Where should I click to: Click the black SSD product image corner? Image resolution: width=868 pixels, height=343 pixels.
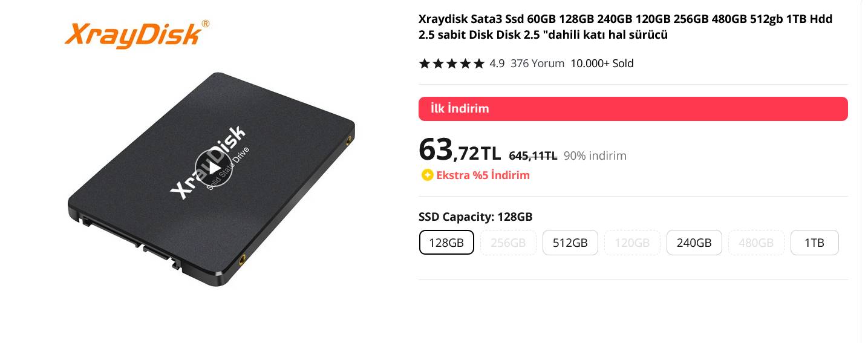(x=211, y=178)
